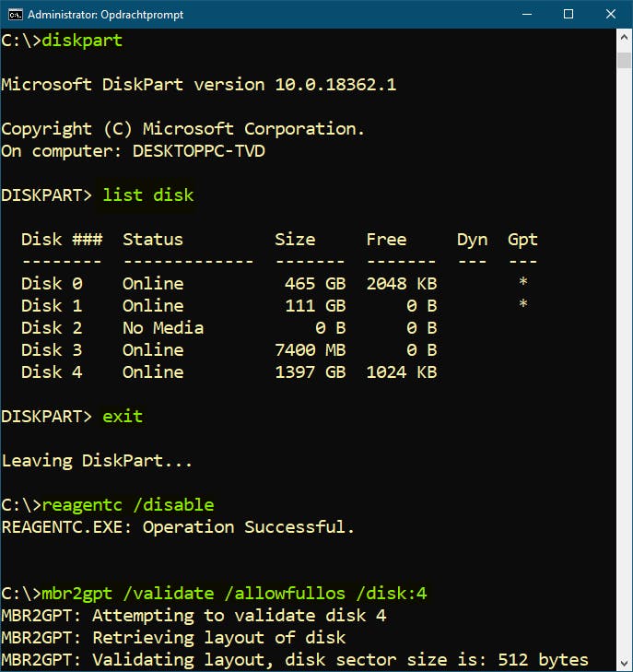Click the 'Operation Successful' output text
This screenshot has height=672, width=633.
[x=249, y=527]
